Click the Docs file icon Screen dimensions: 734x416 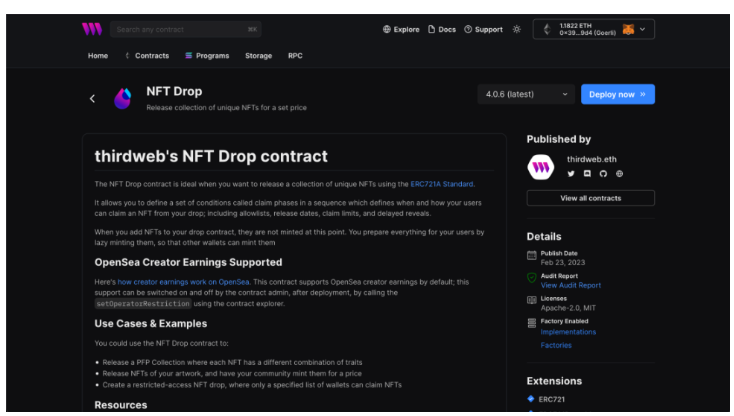click(x=432, y=29)
